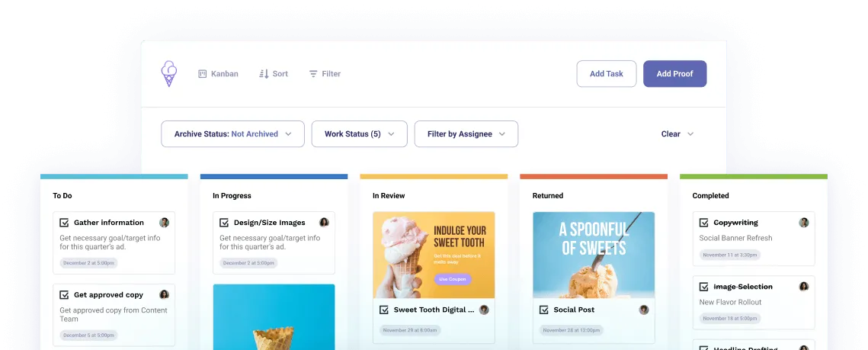Expand the Clear dropdown chevron
The image size is (868, 350).
(690, 134)
